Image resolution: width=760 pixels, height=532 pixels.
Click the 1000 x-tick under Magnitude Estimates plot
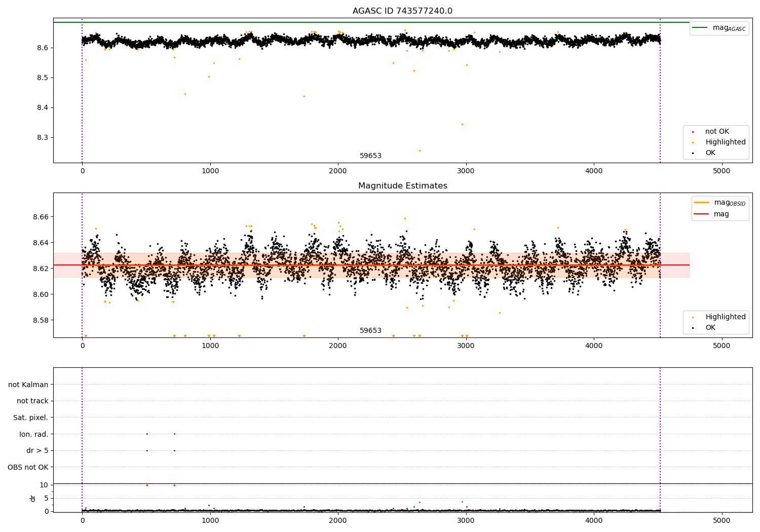[x=210, y=346]
